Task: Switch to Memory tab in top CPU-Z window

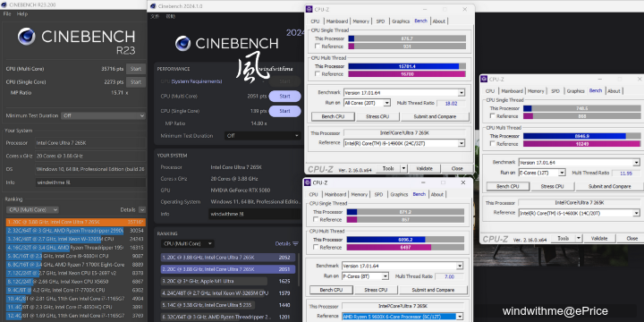Action: coord(361,21)
